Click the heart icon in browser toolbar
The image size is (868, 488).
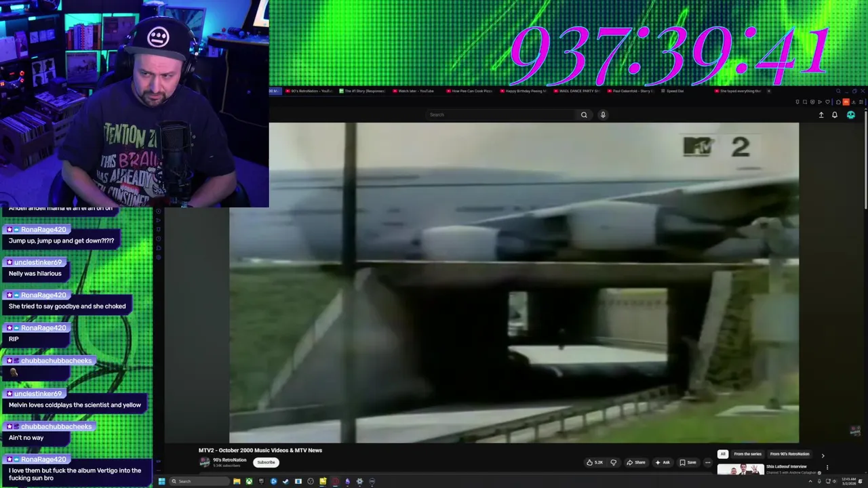tap(827, 102)
